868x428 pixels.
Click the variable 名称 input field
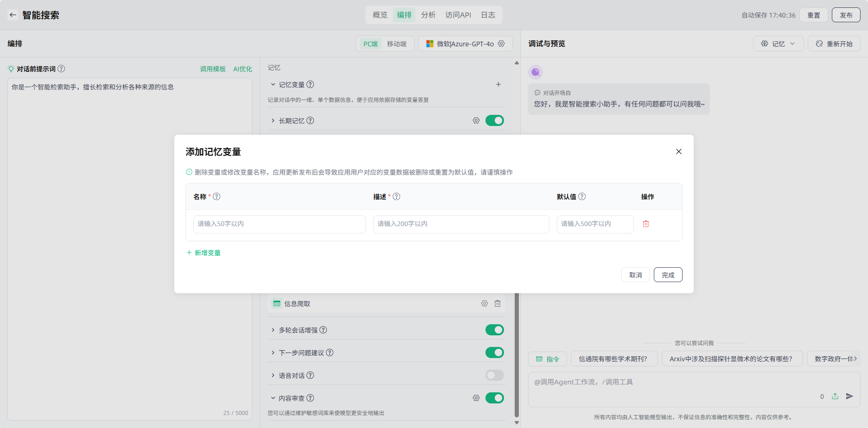(x=279, y=224)
